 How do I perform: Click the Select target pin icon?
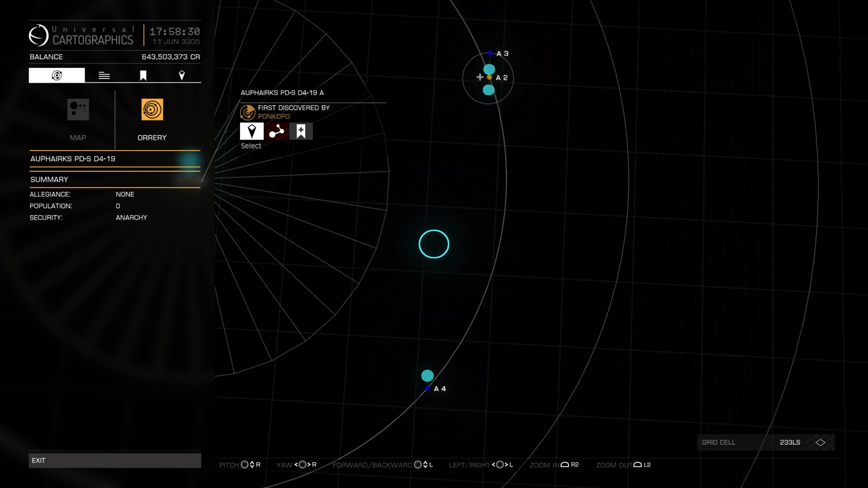[252, 131]
